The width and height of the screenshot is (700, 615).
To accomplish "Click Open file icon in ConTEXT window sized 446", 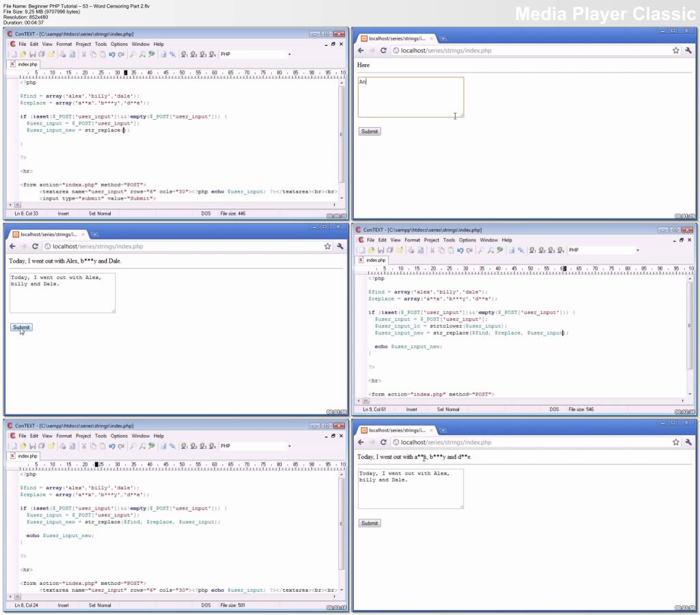I will [23, 55].
